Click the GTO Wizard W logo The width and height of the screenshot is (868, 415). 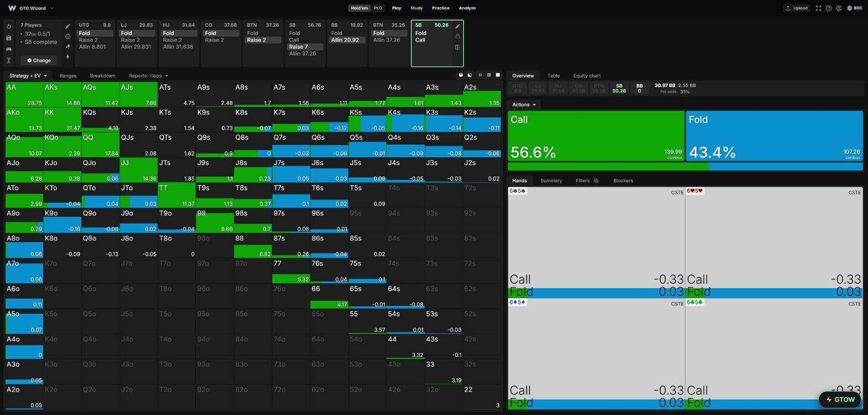(x=12, y=8)
